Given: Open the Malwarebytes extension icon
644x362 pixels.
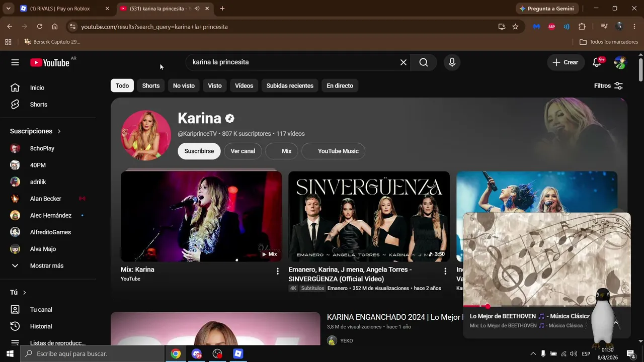Looking at the screenshot, I should [x=536, y=27].
